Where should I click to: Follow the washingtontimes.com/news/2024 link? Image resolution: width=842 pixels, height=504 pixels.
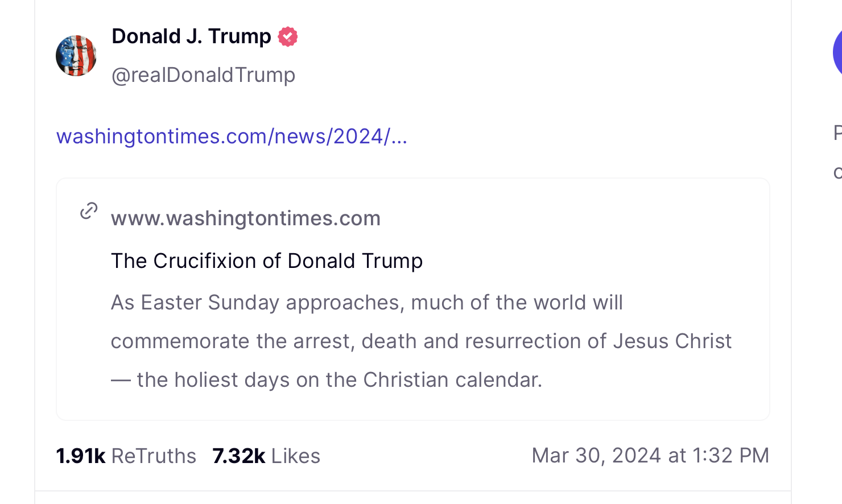point(232,137)
